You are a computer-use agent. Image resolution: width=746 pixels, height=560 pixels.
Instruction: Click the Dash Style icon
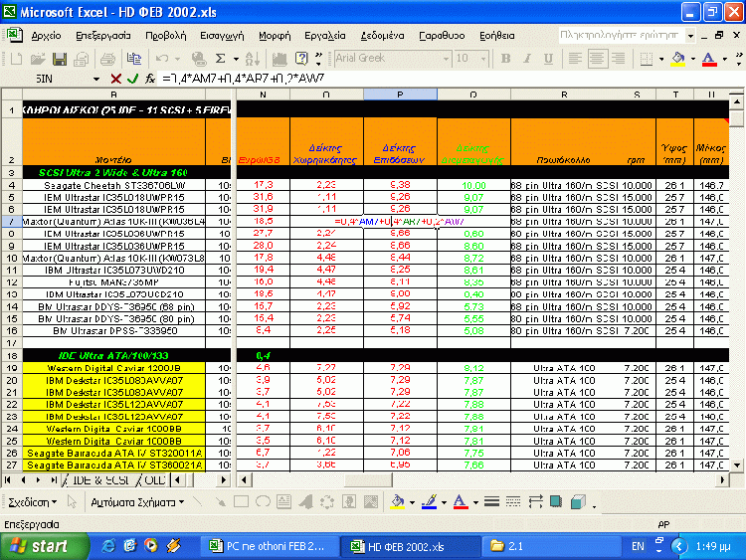tap(513, 502)
